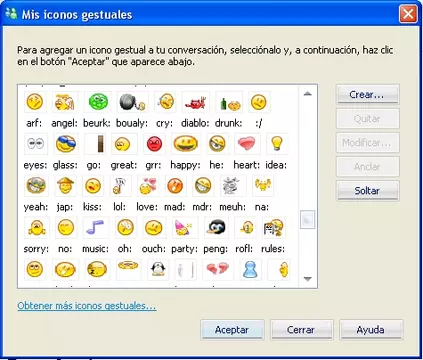Click the Soltar button
Screen dimensions: 423x360
tap(367, 191)
